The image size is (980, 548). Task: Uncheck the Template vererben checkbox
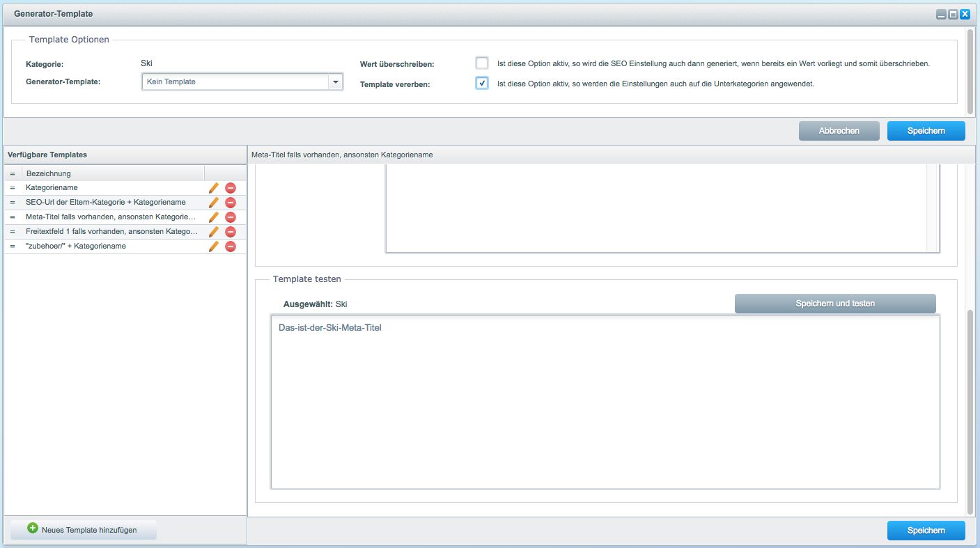coord(482,83)
